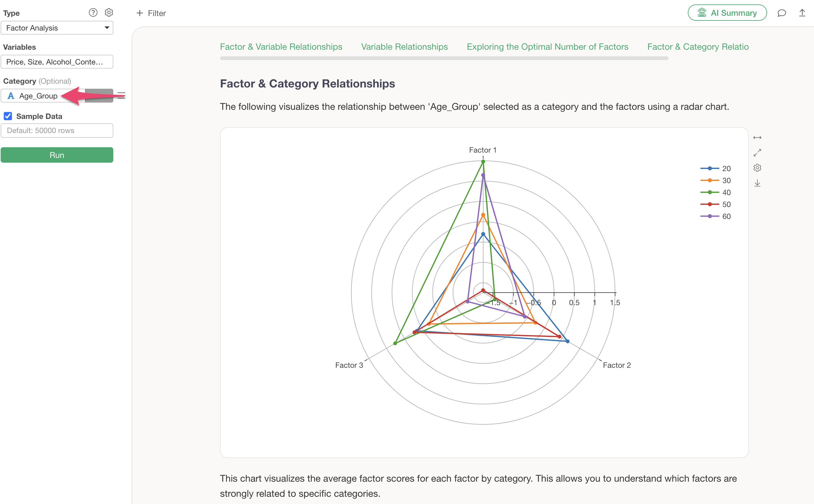The image size is (814, 504).
Task: Open the Factor Analysis type dropdown
Action: 57,28
